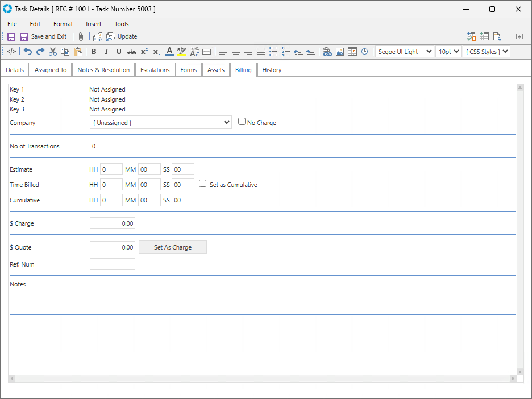532x399 pixels.
Task: Open the Company dropdown
Action: 160,123
